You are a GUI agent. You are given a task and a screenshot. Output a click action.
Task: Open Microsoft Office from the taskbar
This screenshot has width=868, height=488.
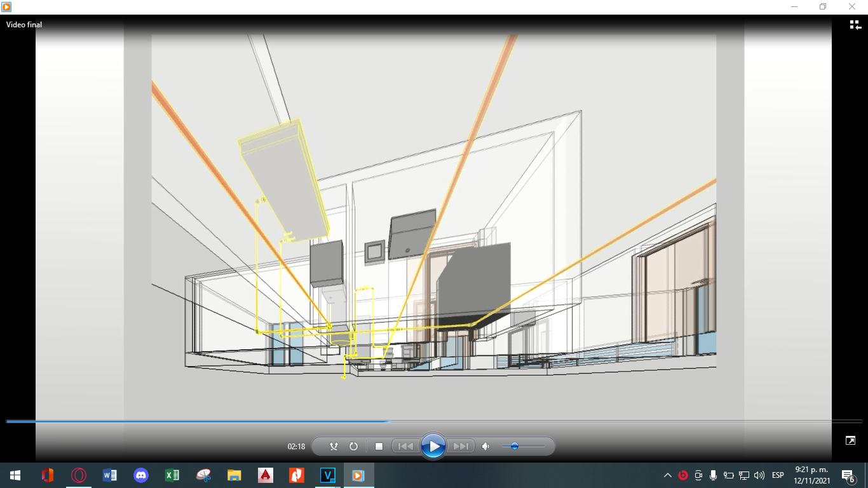[48, 475]
